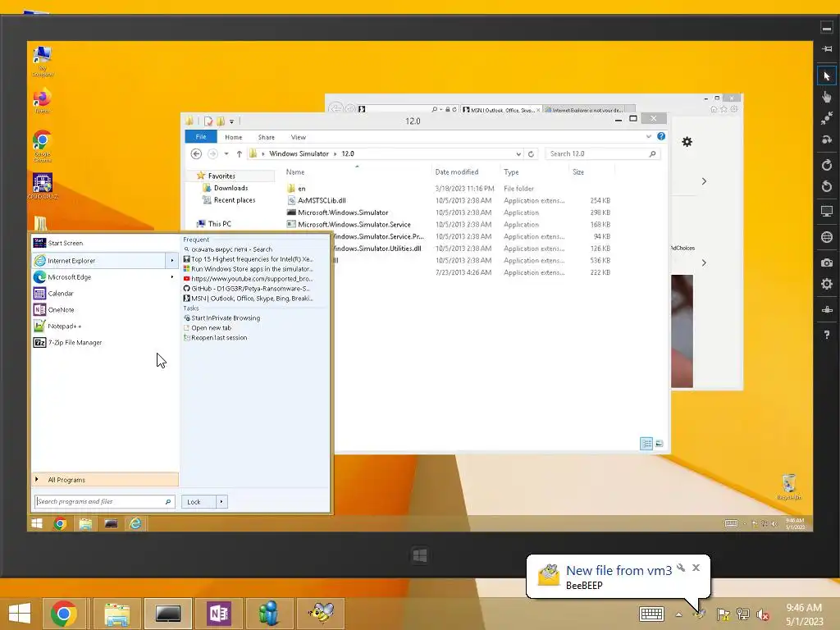Select Internet Explorer in Start menu

(99, 260)
